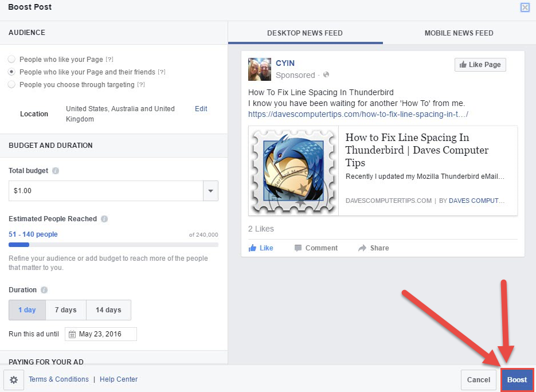This screenshot has height=392, width=536.
Task: Select 'People you choose through targeting' radio
Action: coord(11,85)
